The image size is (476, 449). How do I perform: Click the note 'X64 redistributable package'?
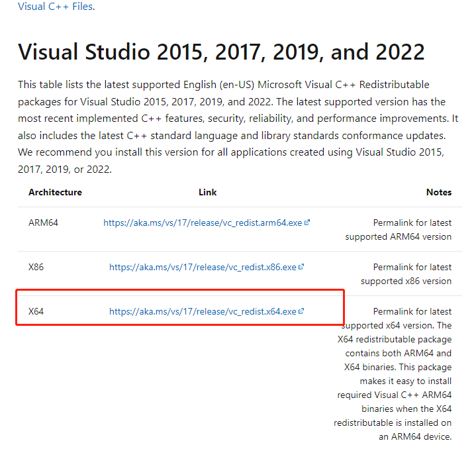click(395, 340)
